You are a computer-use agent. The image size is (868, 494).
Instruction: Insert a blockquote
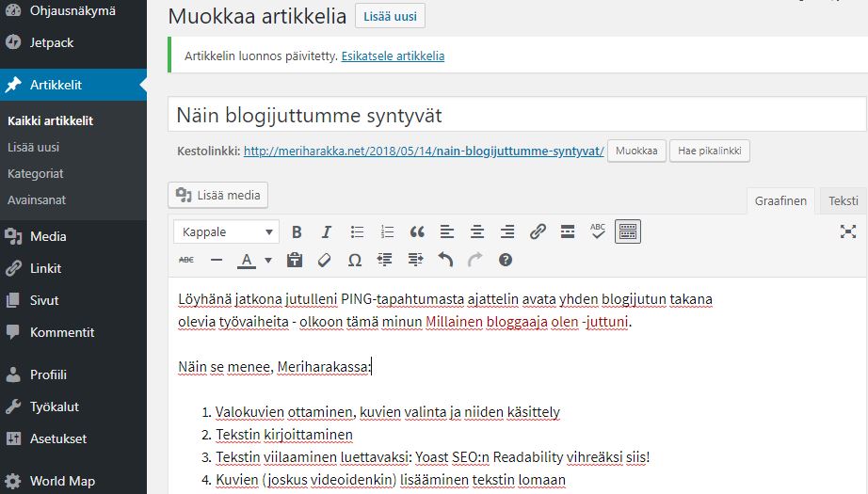coord(417,231)
